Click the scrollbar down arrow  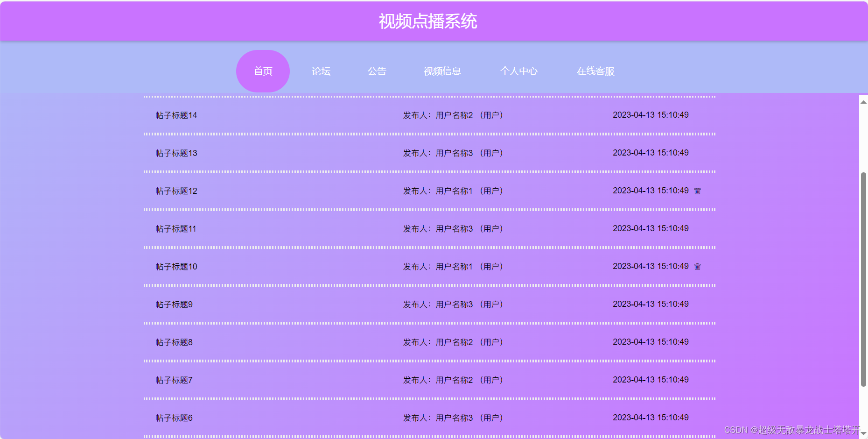coord(863,434)
